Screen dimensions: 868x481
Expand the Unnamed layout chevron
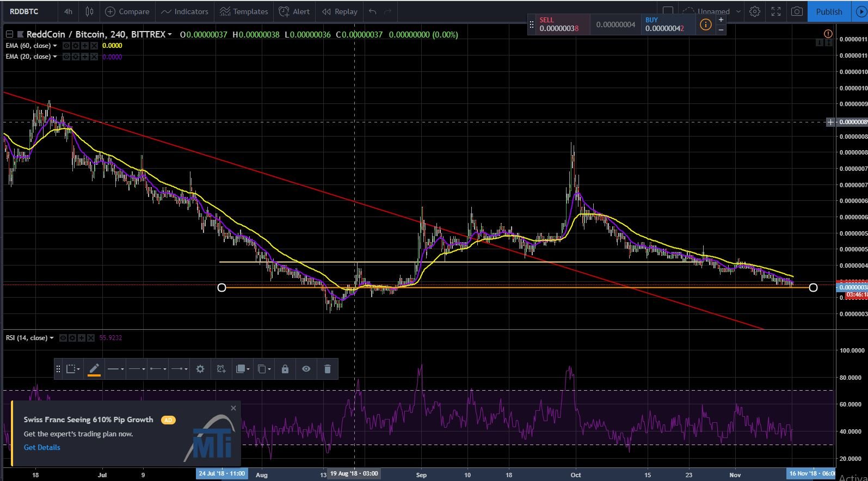[x=738, y=11]
